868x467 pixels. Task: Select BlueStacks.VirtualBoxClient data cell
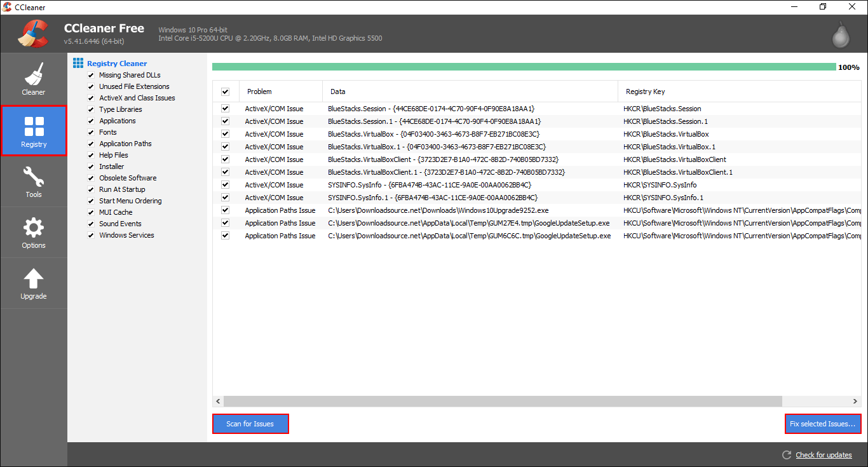click(x=444, y=159)
